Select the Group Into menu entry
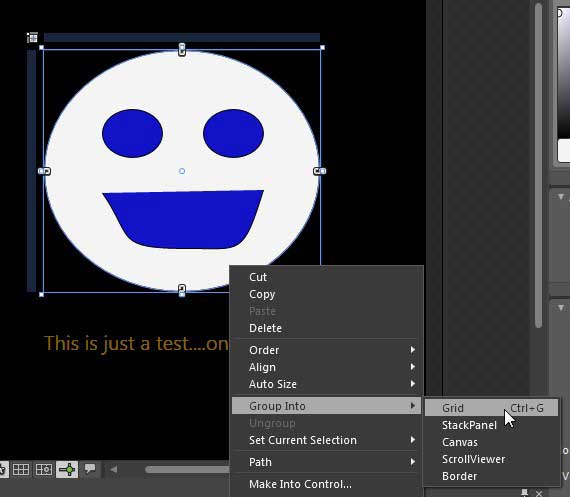 point(326,406)
